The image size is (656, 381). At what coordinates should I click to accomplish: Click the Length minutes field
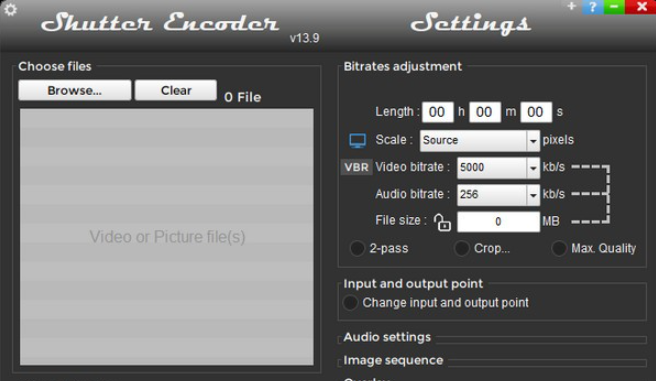coord(484,112)
